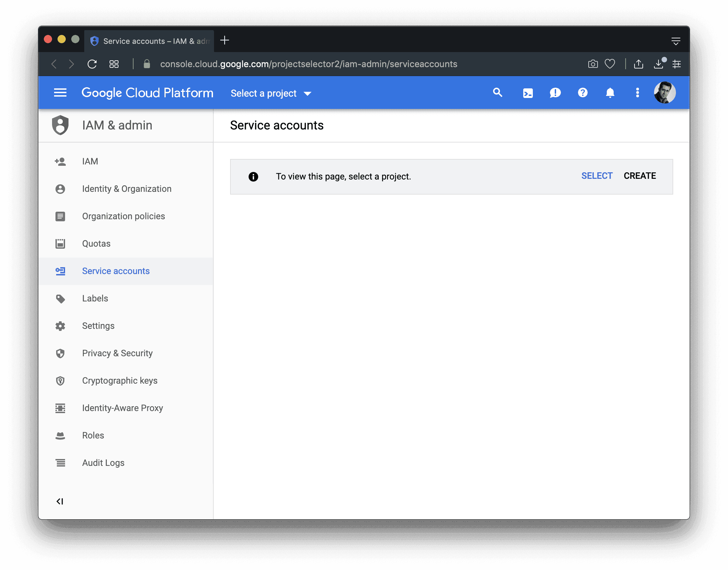Screen dimensions: 728x570
Task: Take snapshot with camera icon
Action: 593,64
